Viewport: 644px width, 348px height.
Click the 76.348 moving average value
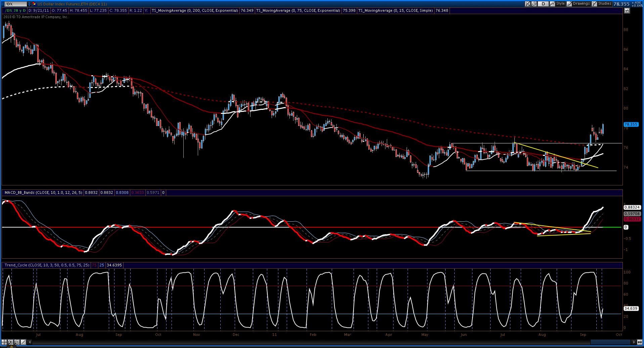441,10
